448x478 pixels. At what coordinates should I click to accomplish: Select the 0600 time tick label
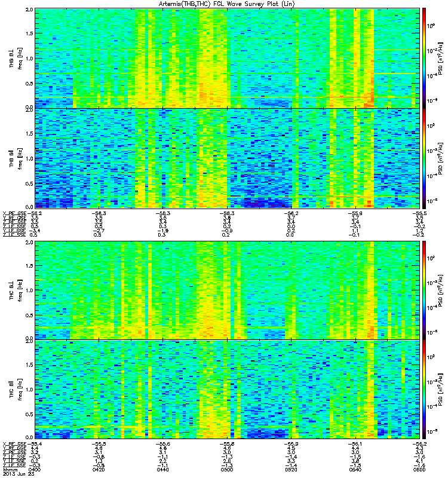(419, 470)
